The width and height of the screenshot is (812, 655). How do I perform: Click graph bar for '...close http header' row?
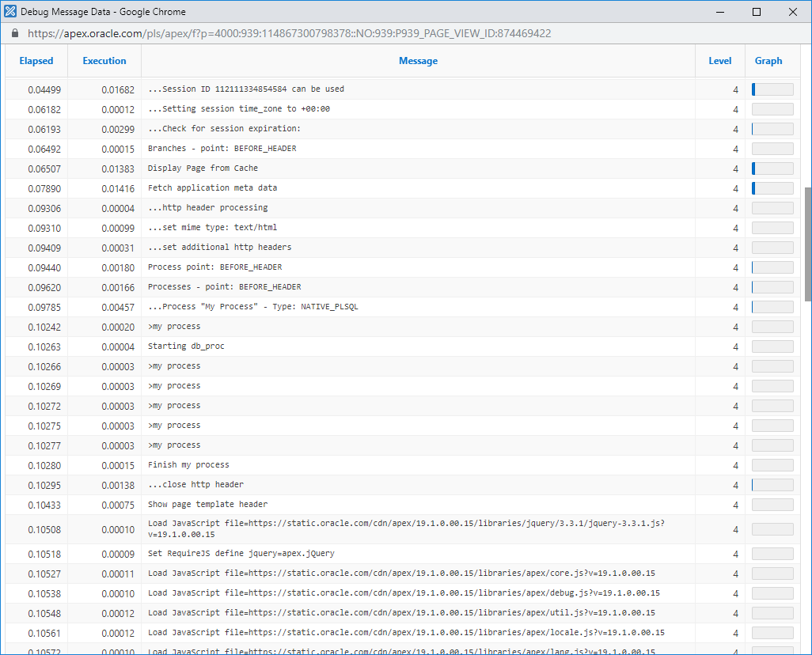pos(772,485)
